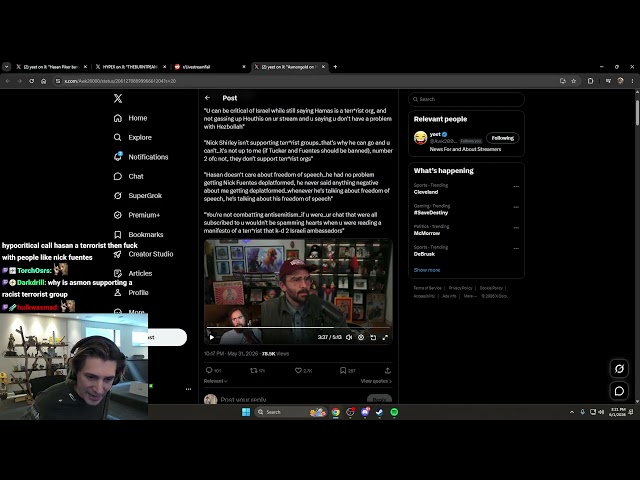This screenshot has height=480, width=640.
Task: Switch to the HYPEX browser tab
Action: click(131, 67)
